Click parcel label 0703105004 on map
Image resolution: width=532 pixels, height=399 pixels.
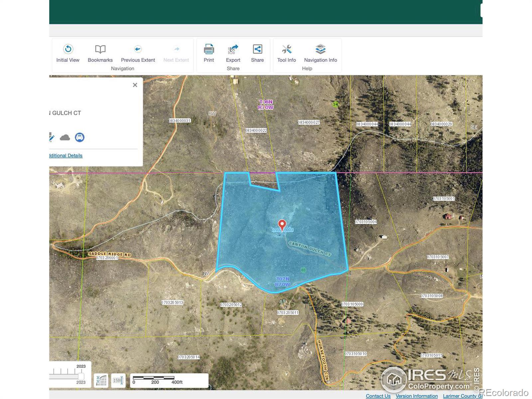(366, 222)
